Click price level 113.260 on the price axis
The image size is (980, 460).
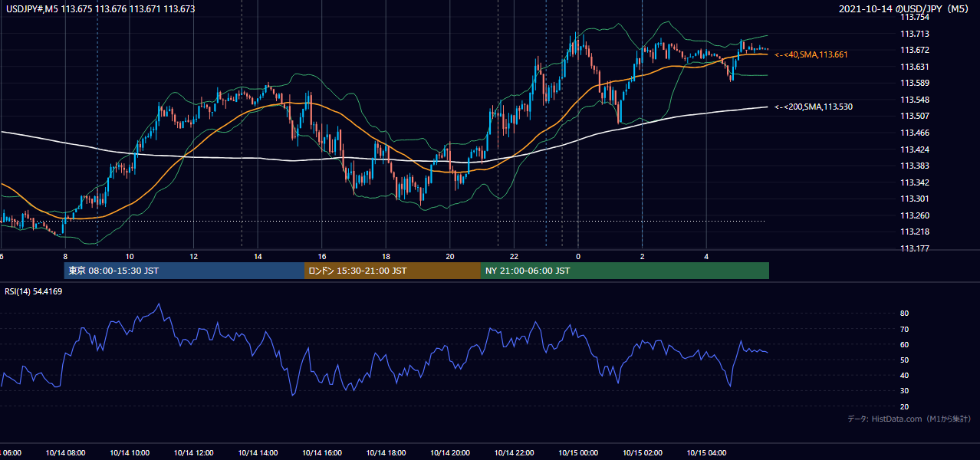(914, 215)
